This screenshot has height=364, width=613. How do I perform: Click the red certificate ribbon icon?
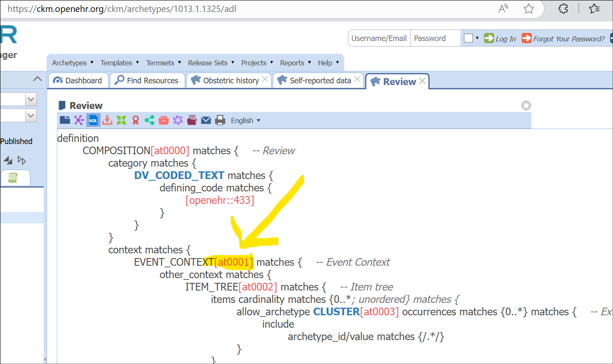pos(136,120)
